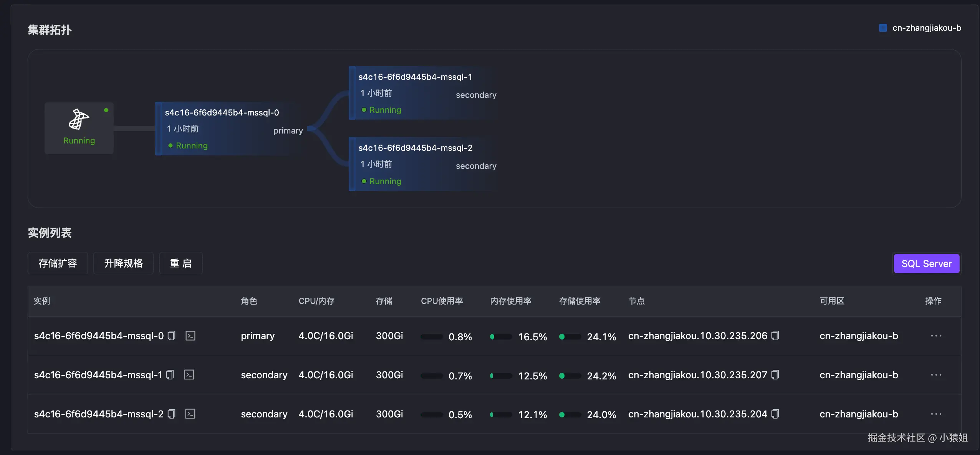Image resolution: width=980 pixels, height=455 pixels.
Task: Click the 升降规格 button
Action: pos(123,263)
